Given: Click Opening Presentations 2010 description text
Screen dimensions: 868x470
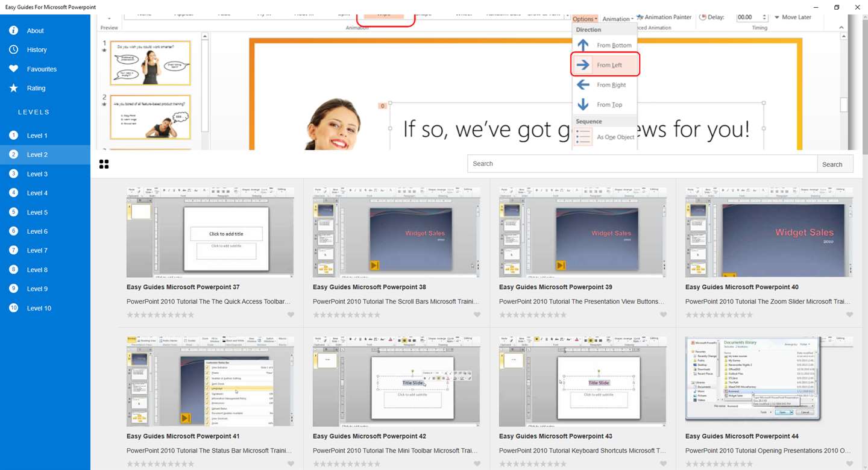Looking at the screenshot, I should coord(768,451).
